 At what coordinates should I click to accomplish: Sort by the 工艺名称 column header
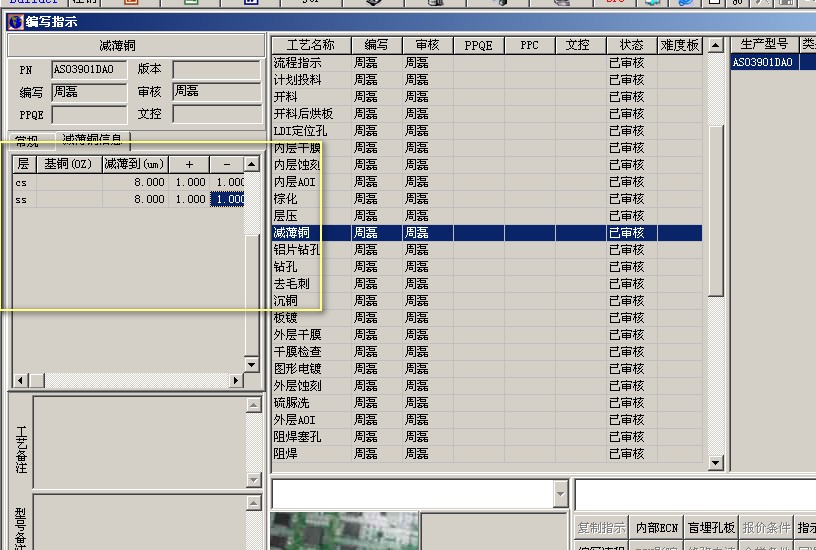[311, 45]
